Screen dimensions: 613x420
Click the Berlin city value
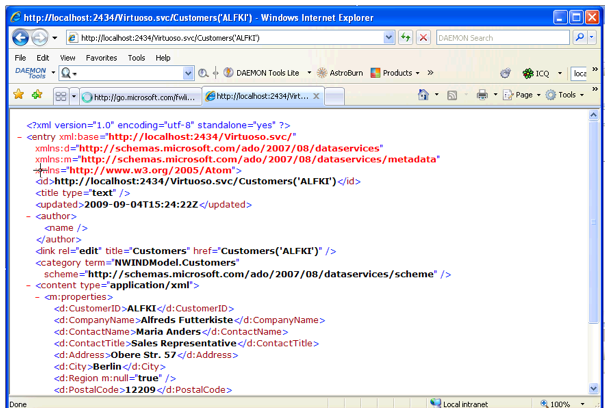click(x=107, y=366)
